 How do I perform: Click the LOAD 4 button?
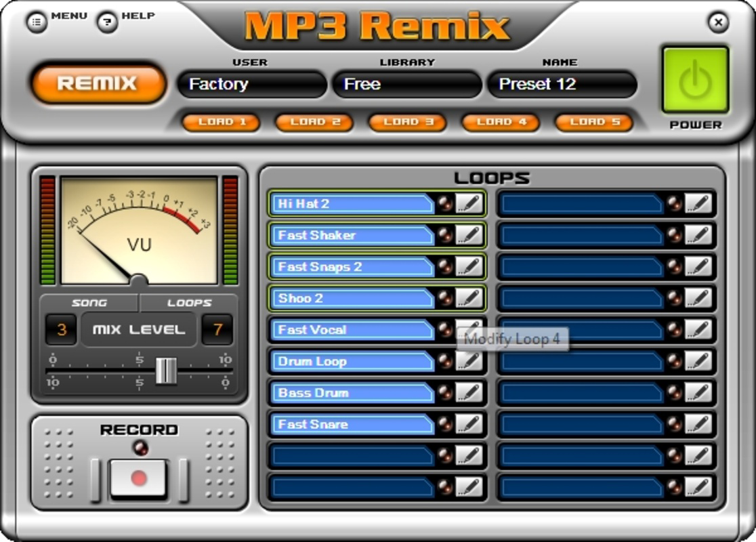[x=501, y=122]
